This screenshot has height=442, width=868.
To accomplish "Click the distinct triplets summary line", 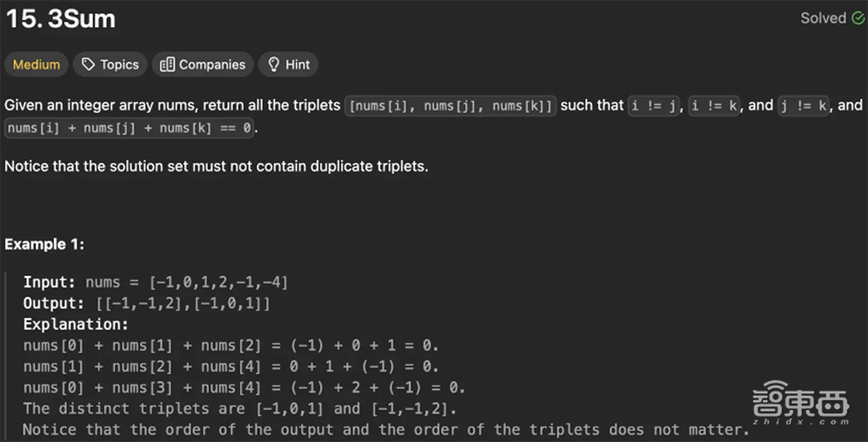I will [x=240, y=408].
